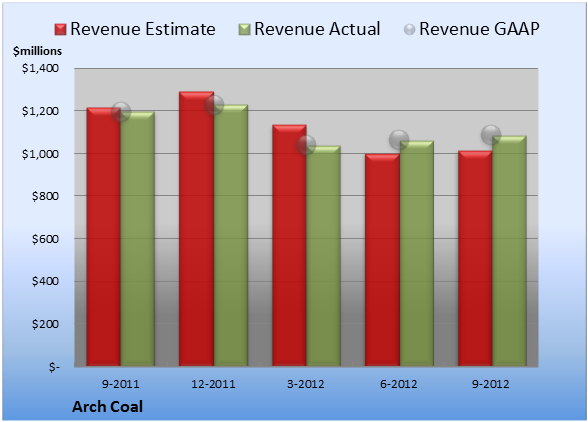Select red estimate bar for 6-2012
Screen dimensions: 588x422
coord(382,260)
